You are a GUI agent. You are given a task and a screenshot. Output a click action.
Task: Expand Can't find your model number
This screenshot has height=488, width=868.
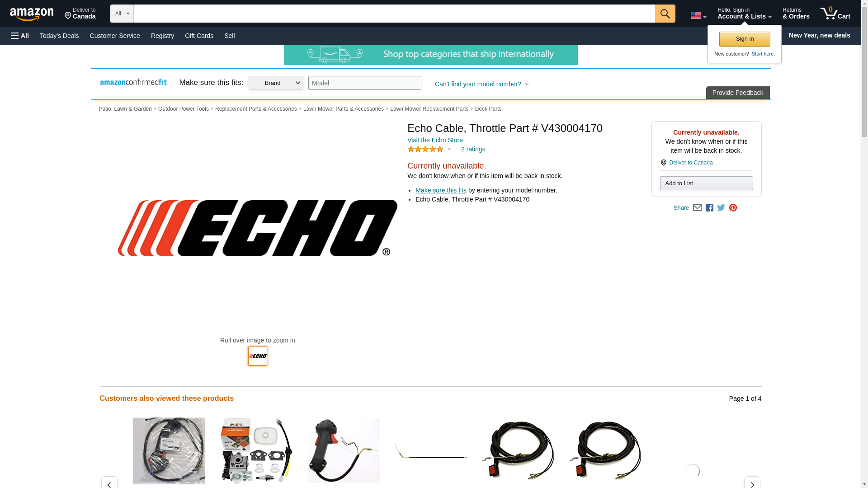click(x=481, y=84)
